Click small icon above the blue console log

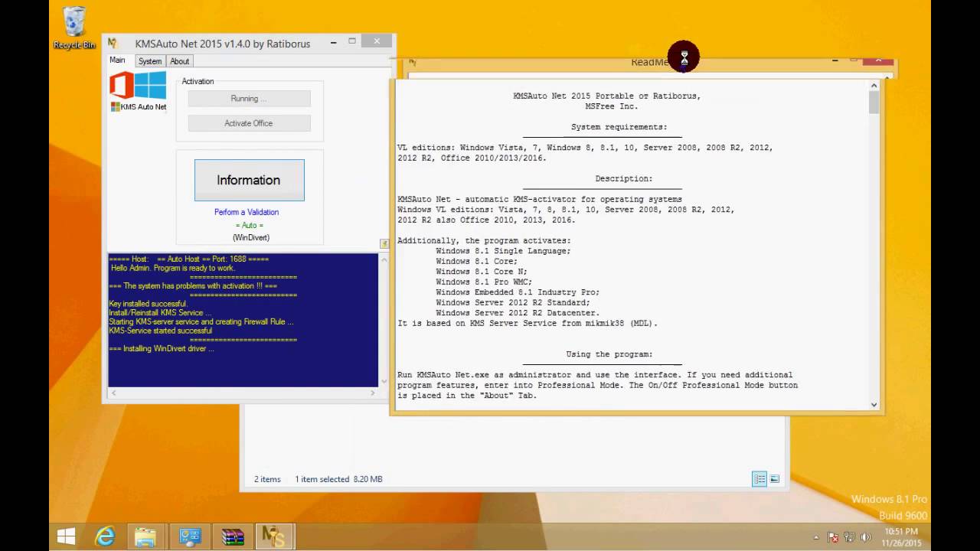384,243
